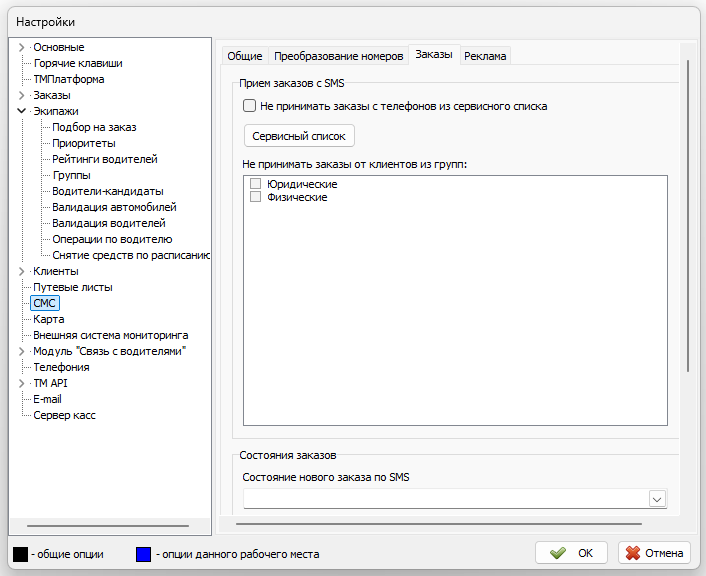The image size is (706, 576).
Task: Select Валидация автомобилей item
Action: pyautogui.click(x=114, y=207)
